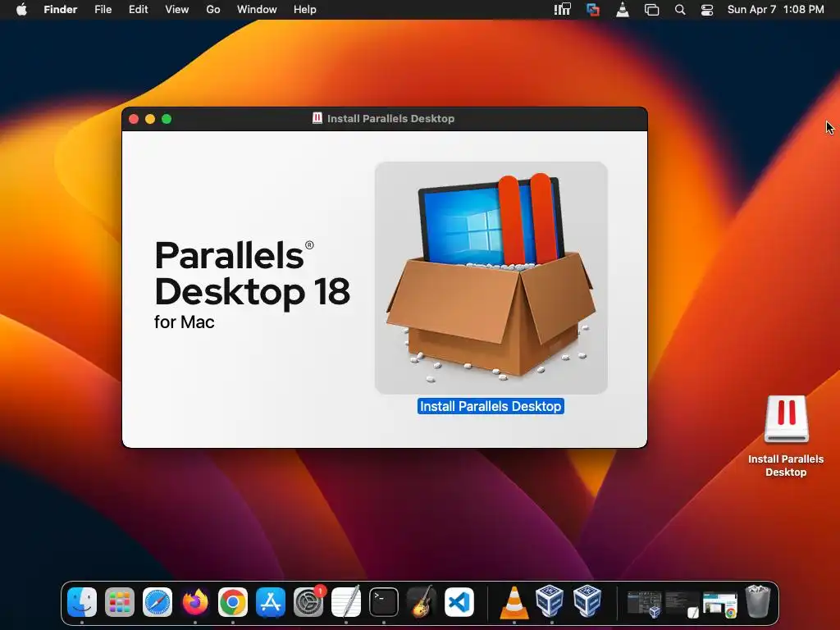Open the Go menu
Image resolution: width=840 pixels, height=630 pixels.
[213, 9]
